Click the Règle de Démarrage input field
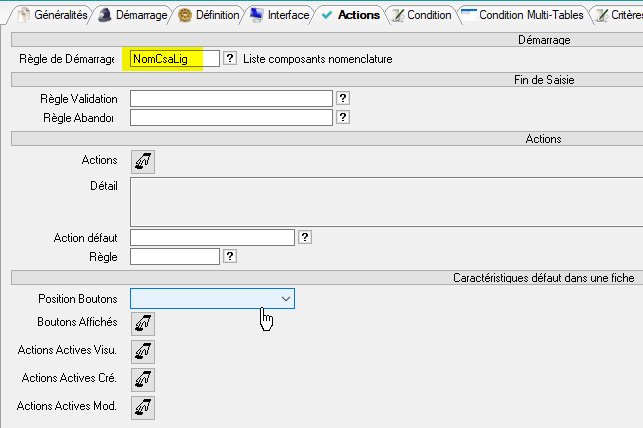643x428 pixels. [174, 59]
